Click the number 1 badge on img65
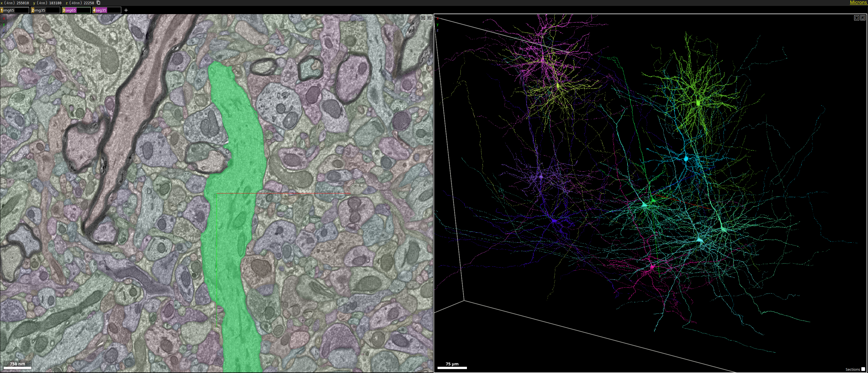The width and height of the screenshot is (868, 373). (2, 10)
